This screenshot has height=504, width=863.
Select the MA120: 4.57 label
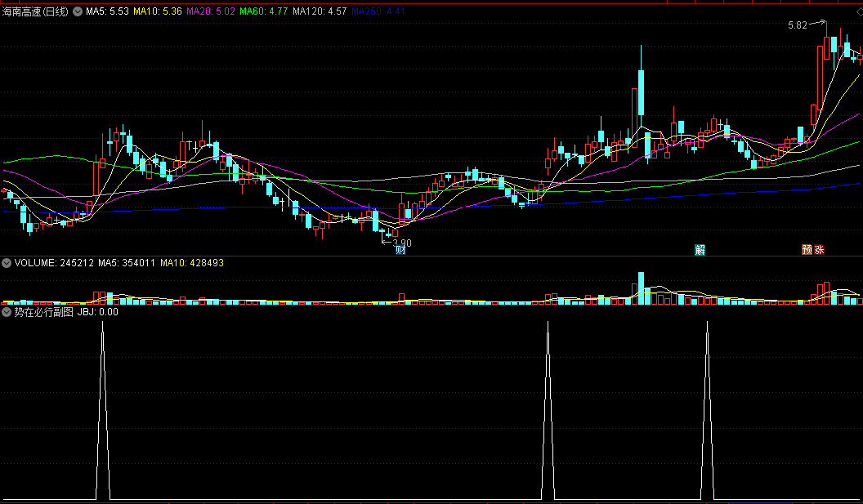point(320,11)
